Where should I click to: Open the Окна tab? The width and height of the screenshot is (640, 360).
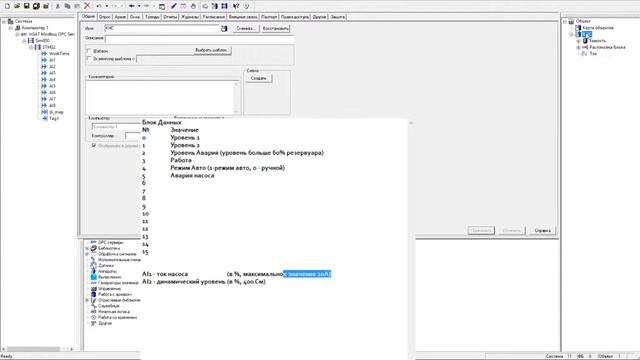click(135, 17)
